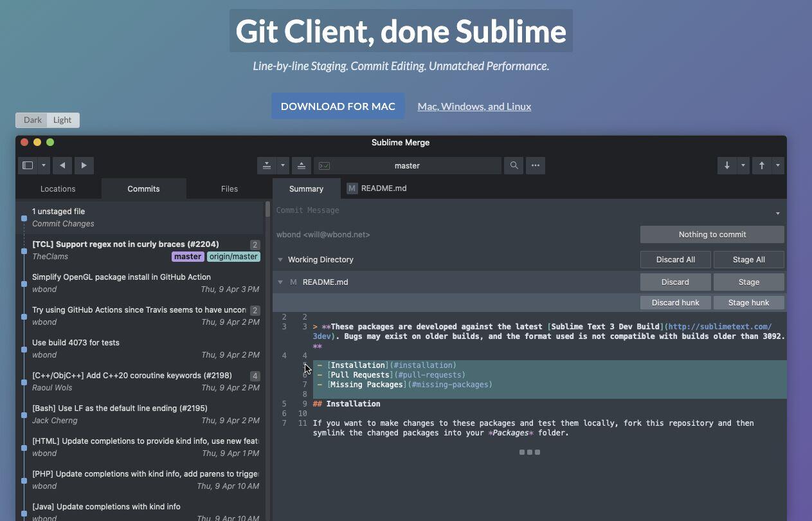812x521 pixels.
Task: Open the terminal icon beside master
Action: click(324, 165)
